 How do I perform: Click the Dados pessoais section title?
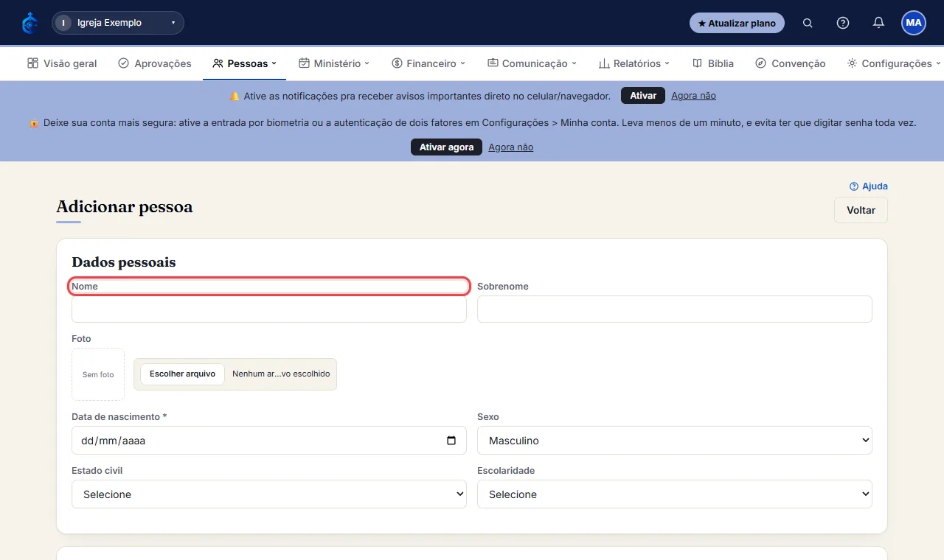pyautogui.click(x=124, y=262)
